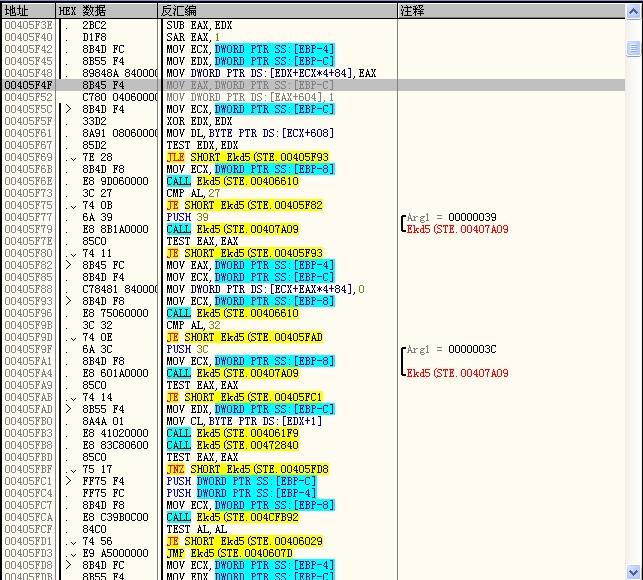
Task: Click the HEX 数据 column header
Action: (x=81, y=9)
